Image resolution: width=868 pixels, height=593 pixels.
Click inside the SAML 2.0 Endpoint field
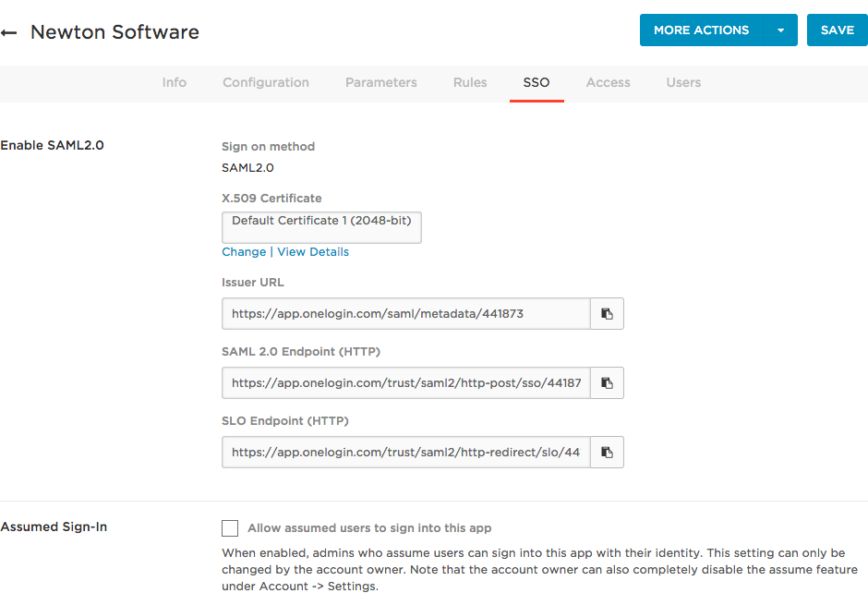(405, 382)
